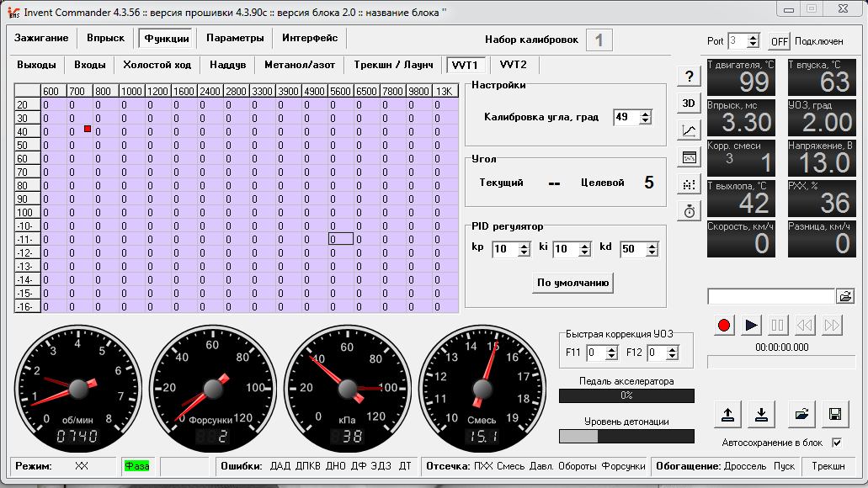Upload calibrations with the up arrow icon
The image size is (868, 488).
(x=727, y=415)
